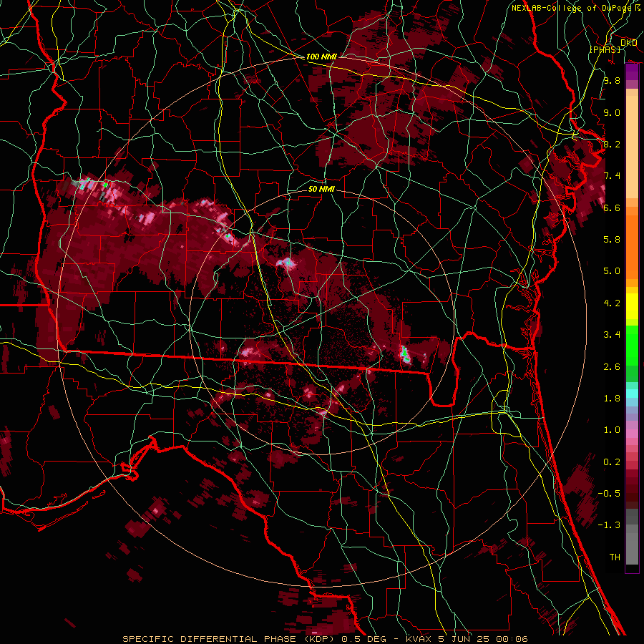Click the NEXLAB-College of DuPage label
The width and height of the screenshot is (644, 644).
point(571,8)
